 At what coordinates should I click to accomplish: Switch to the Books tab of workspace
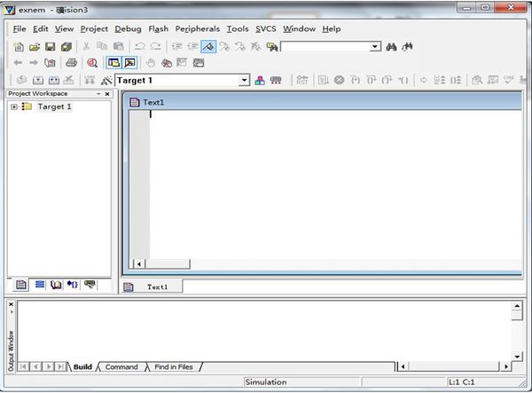coord(56,285)
